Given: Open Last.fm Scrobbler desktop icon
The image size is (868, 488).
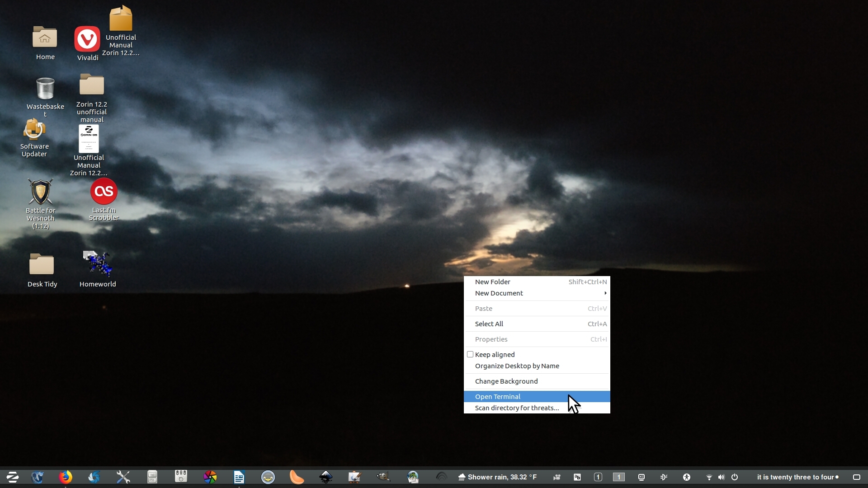Looking at the screenshot, I should tap(104, 192).
